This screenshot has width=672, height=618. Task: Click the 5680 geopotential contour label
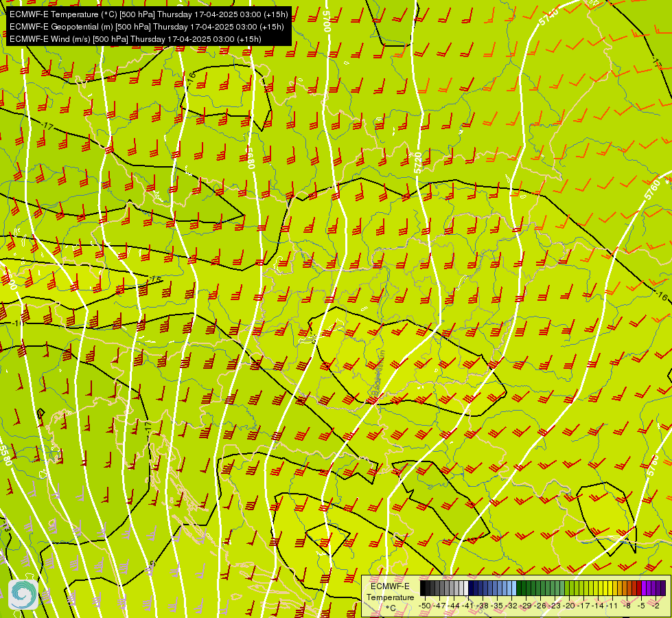tap(251, 158)
